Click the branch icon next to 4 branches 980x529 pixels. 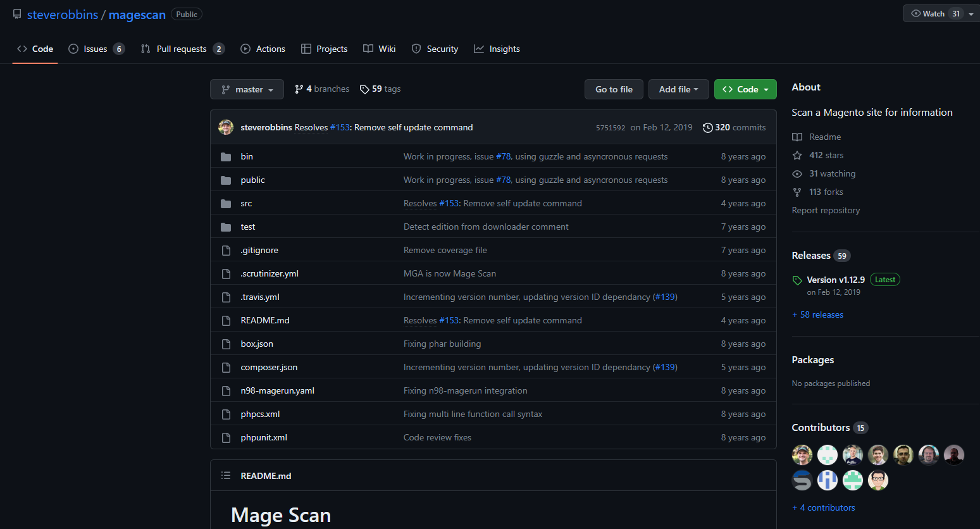pyautogui.click(x=299, y=89)
